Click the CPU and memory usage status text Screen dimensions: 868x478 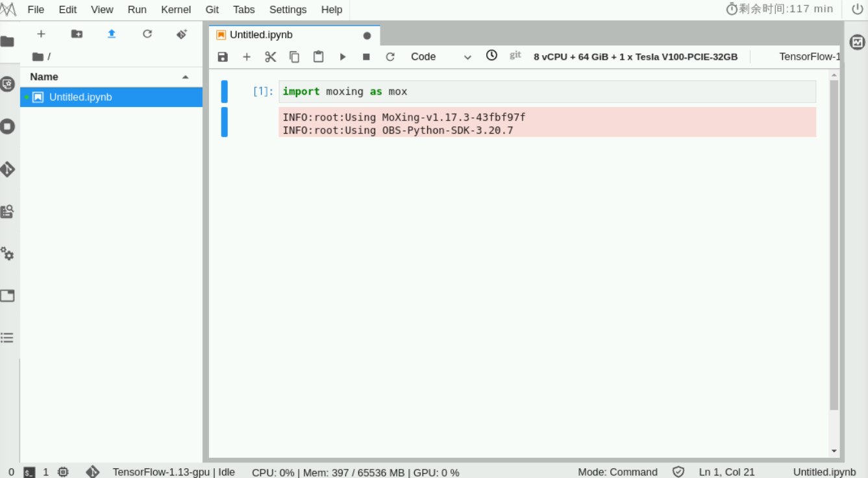click(355, 472)
